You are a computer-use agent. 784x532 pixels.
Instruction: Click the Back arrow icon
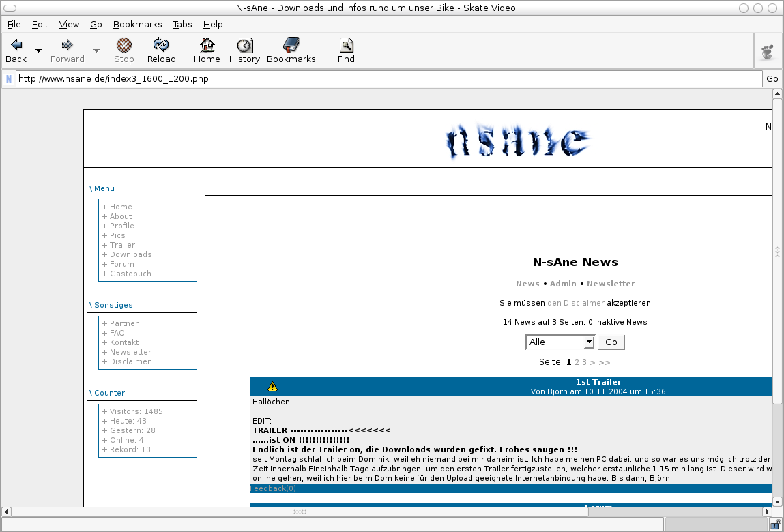point(16,45)
